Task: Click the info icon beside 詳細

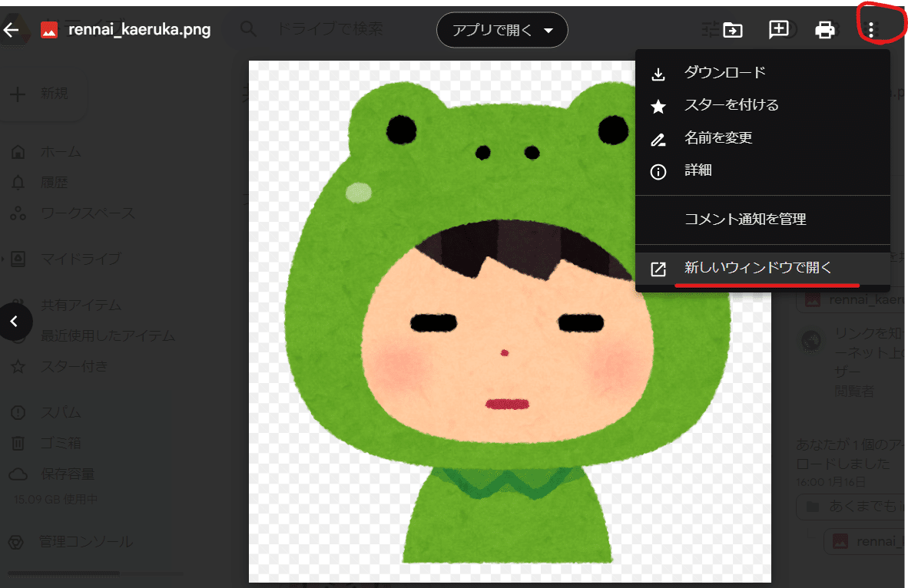Action: tap(658, 172)
